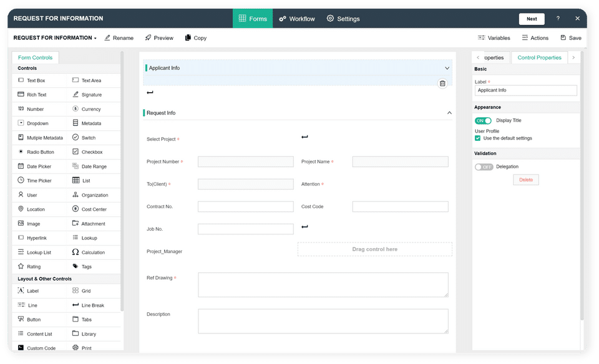Select the Form Controls tab

(x=35, y=57)
